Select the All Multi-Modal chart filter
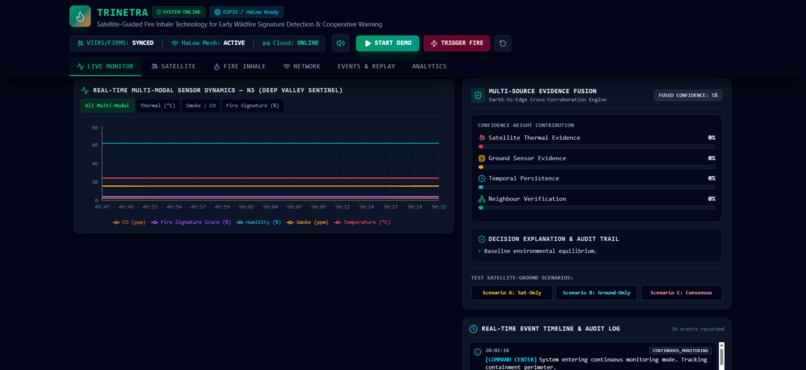Viewport: 806px width, 370px height. click(107, 106)
